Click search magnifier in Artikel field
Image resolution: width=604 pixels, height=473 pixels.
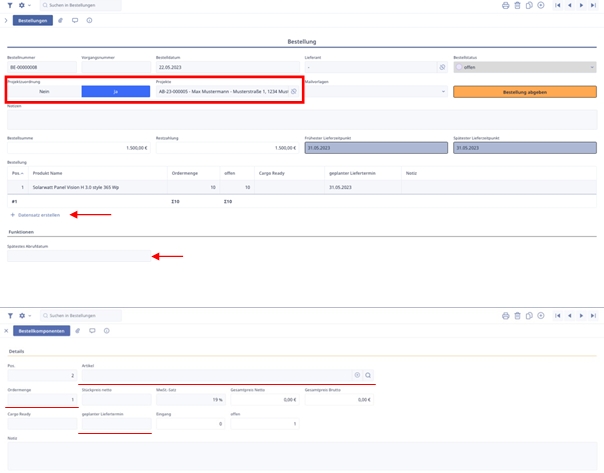pos(368,376)
